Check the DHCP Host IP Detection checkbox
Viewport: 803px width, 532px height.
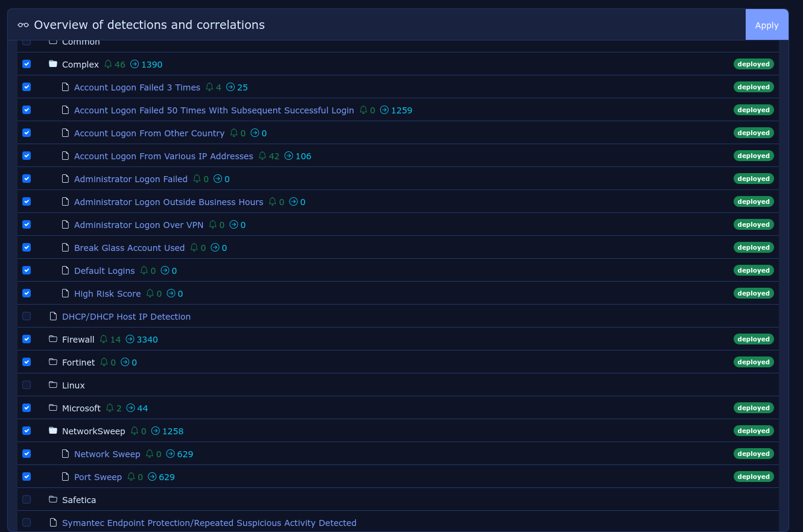coord(27,317)
